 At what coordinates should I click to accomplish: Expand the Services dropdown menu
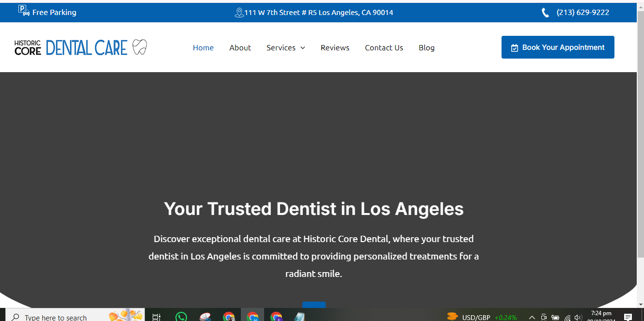[x=285, y=47]
